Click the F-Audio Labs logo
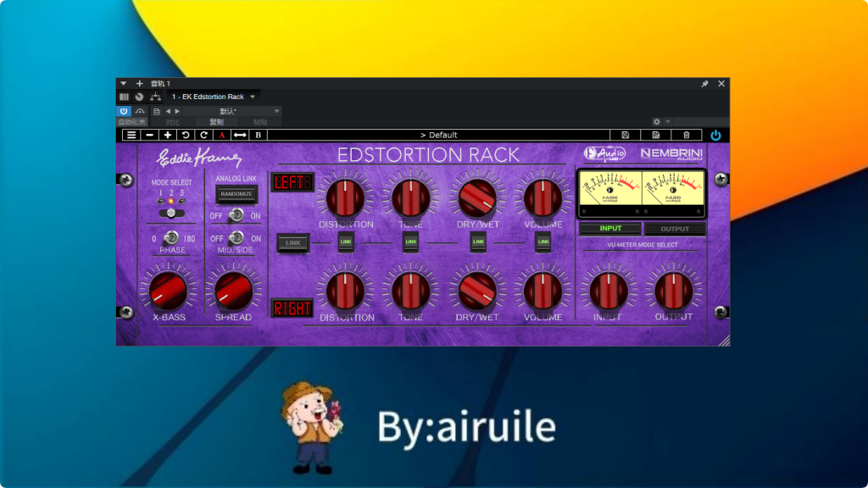Screen dimensions: 868x488 [x=604, y=153]
